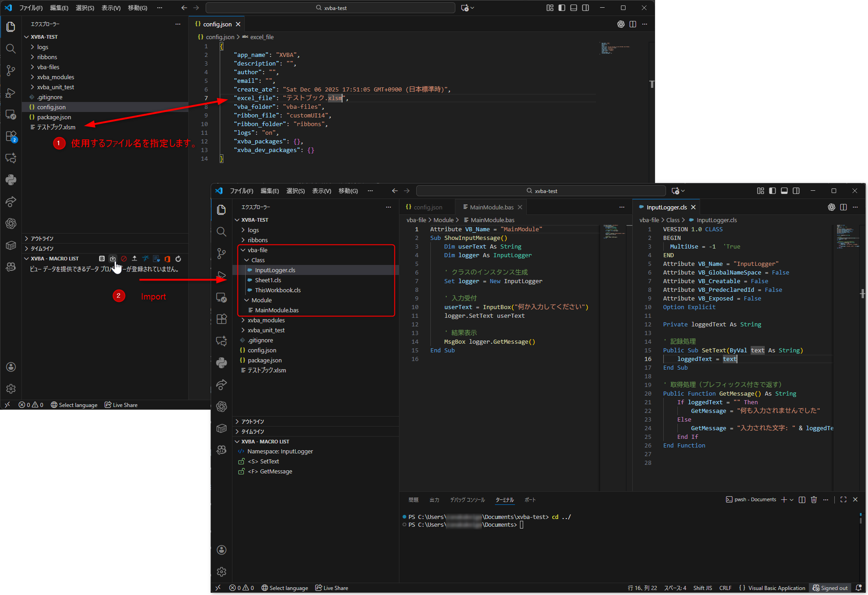Image resolution: width=868 pixels, height=595 pixels.
Task: Open Search view in front window activity bar
Action: pyautogui.click(x=222, y=232)
